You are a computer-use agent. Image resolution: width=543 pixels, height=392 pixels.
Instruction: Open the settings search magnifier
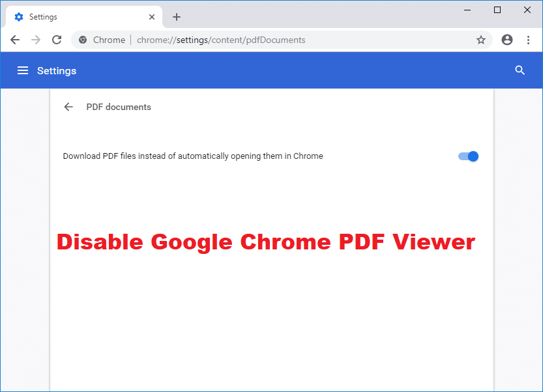point(520,70)
